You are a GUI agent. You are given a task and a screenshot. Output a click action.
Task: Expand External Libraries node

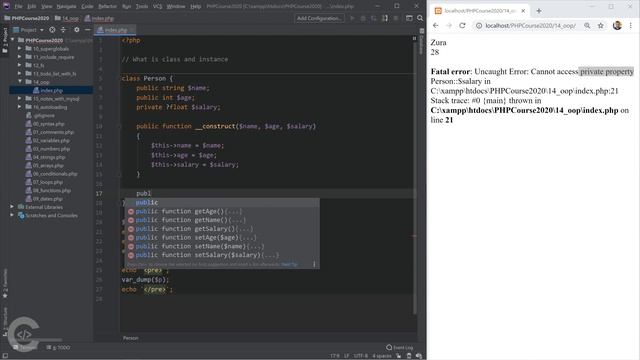click(12, 207)
